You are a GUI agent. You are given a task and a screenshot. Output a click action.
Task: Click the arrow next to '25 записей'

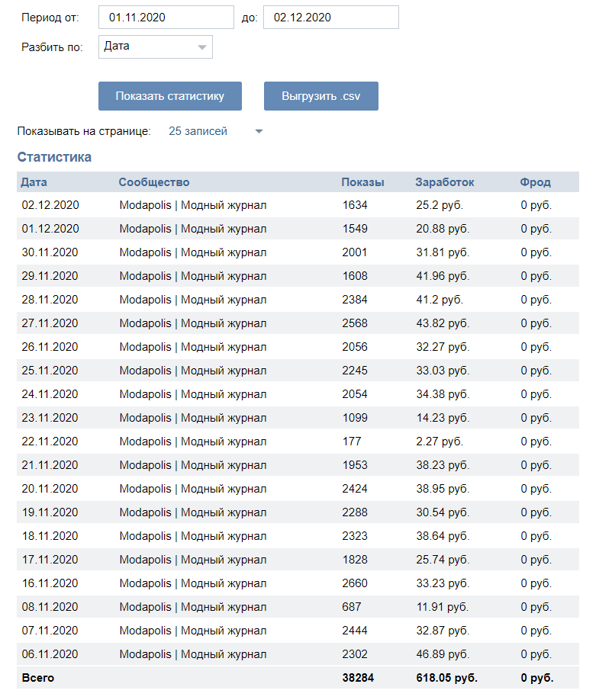point(259,132)
